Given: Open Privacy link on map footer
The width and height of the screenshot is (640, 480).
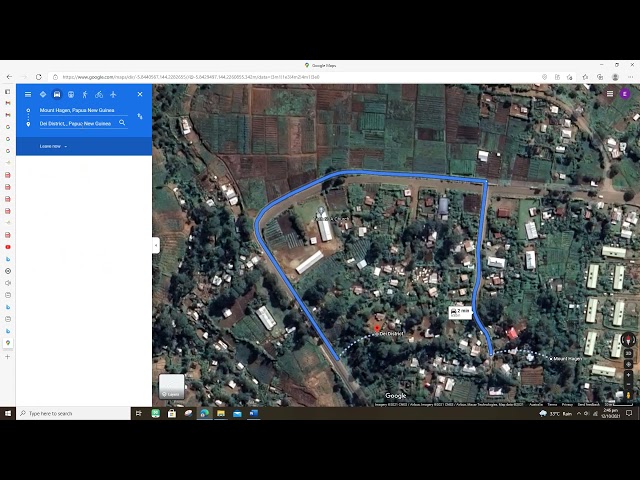Looking at the screenshot, I should [x=567, y=404].
